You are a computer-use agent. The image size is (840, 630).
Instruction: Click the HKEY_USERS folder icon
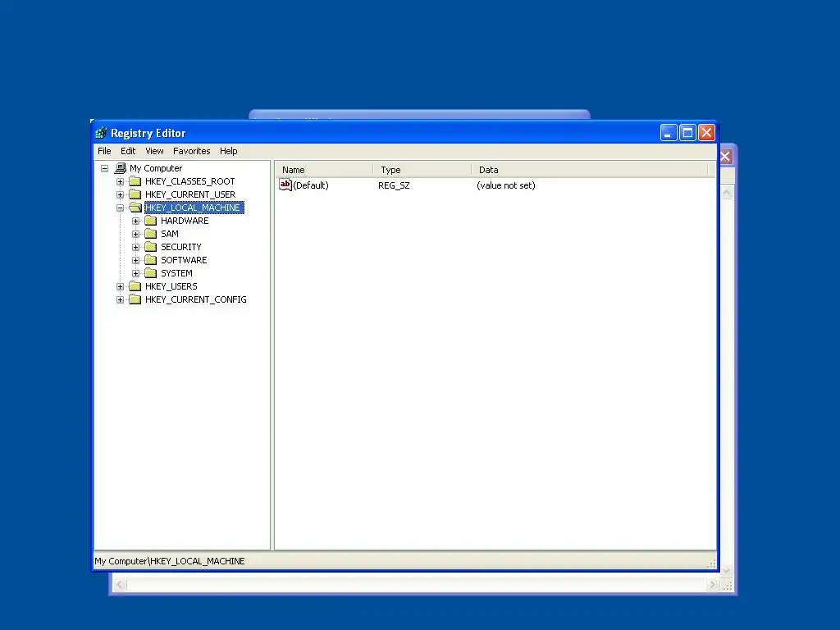tap(135, 286)
